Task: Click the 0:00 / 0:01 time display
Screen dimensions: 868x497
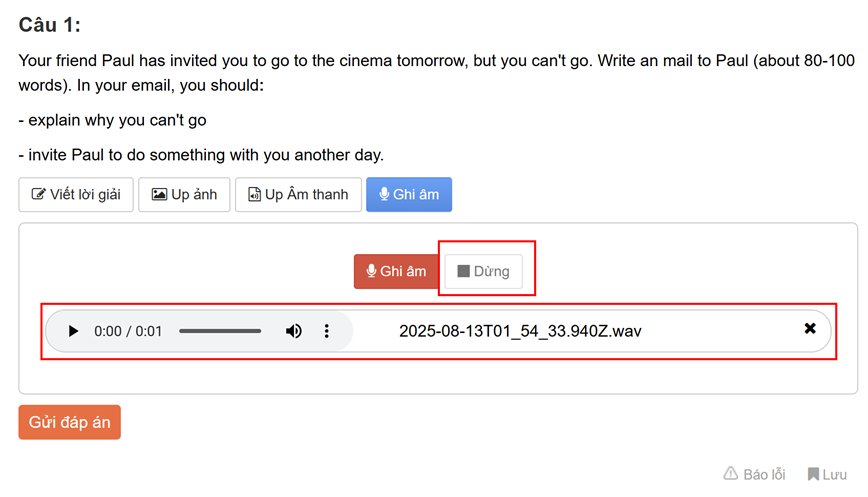Action: pyautogui.click(x=128, y=331)
